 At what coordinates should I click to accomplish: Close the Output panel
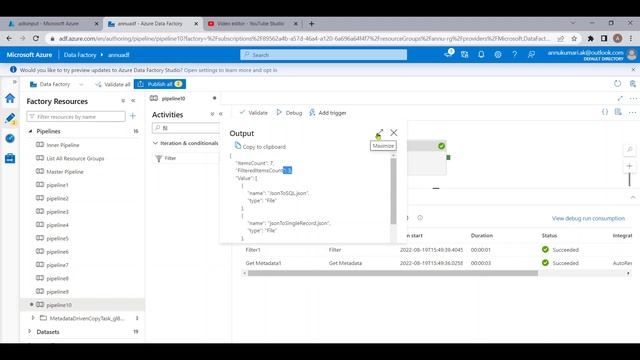(393, 133)
